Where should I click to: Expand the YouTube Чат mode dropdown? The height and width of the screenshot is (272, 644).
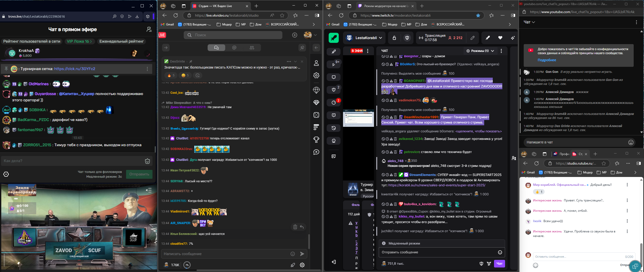[x=529, y=22]
